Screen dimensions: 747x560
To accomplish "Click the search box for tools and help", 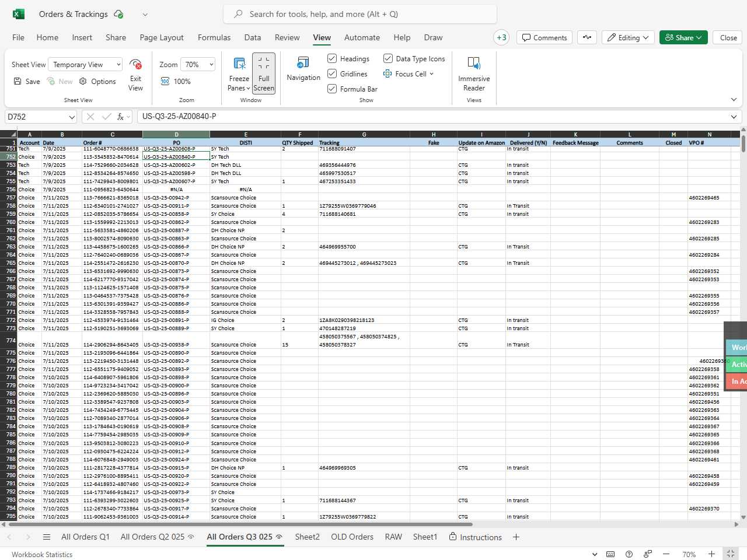I will point(360,14).
